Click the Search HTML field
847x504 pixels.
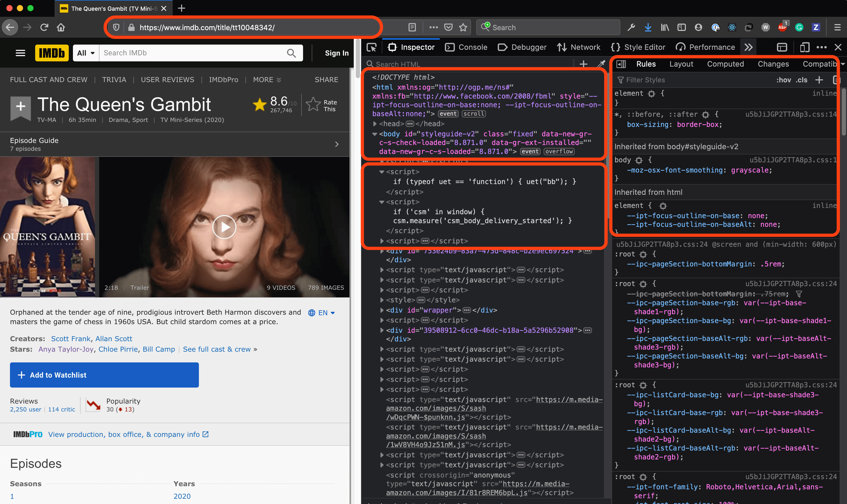469,64
